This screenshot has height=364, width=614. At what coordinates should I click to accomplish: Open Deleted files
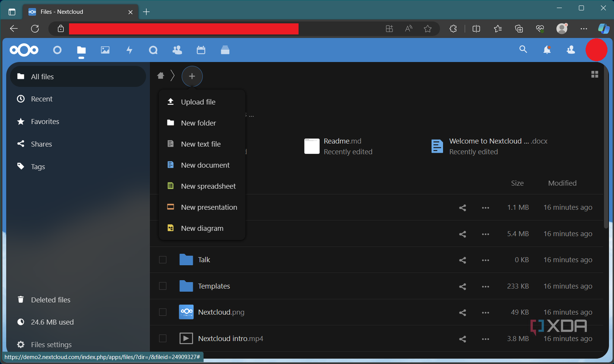[x=78, y=299]
